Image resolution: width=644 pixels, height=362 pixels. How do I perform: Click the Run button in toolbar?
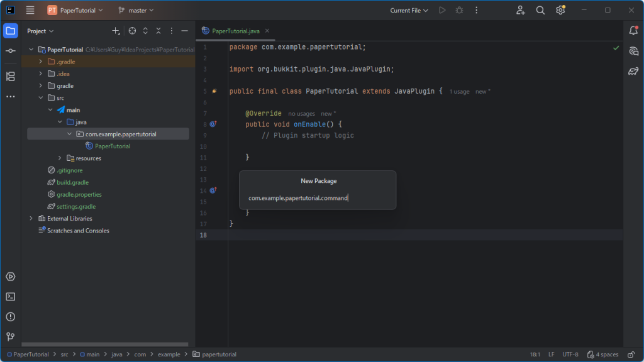click(443, 10)
